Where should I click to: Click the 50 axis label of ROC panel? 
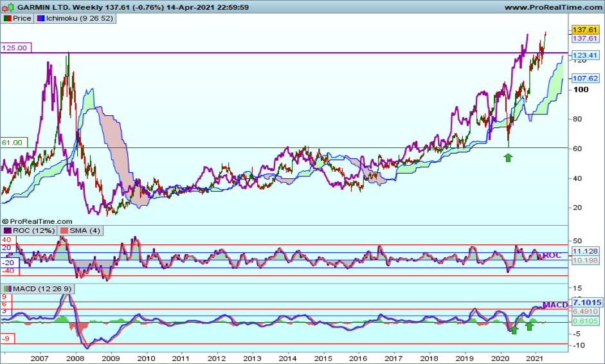pos(577,241)
